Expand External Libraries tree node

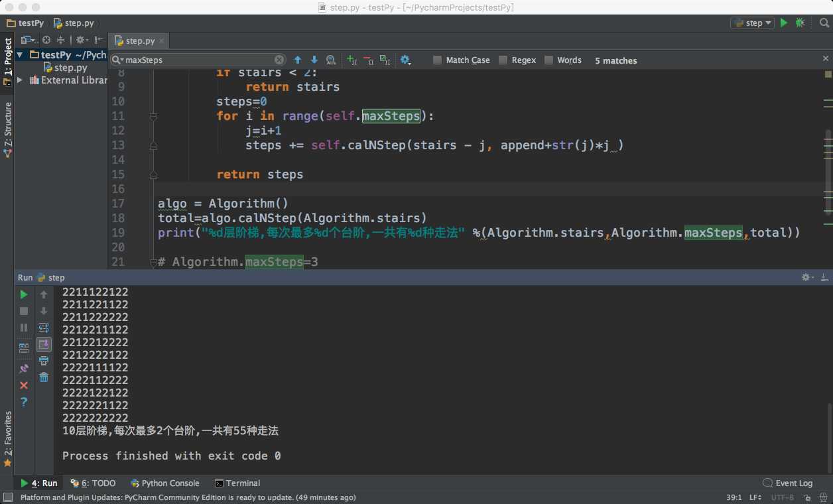coord(19,80)
